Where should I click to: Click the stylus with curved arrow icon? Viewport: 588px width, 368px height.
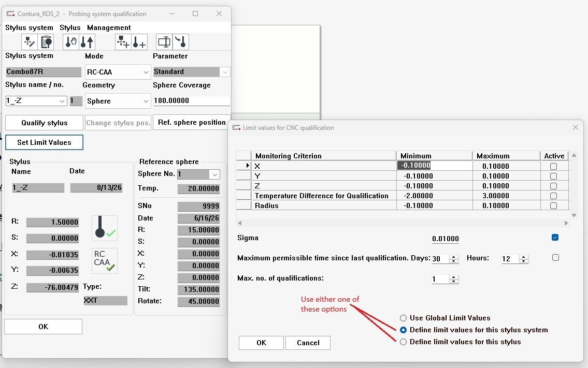180,42
